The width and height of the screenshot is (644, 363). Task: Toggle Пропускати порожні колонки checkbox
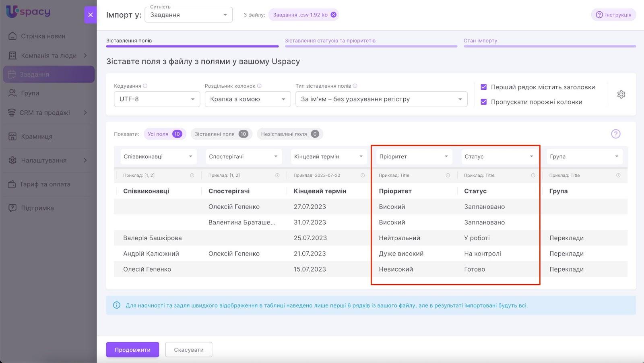(x=484, y=102)
